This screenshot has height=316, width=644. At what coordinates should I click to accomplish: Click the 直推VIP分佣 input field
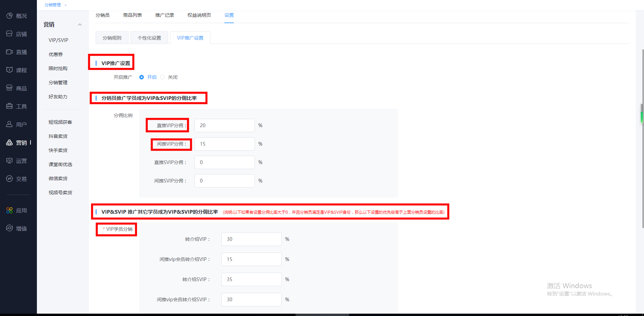click(225, 125)
